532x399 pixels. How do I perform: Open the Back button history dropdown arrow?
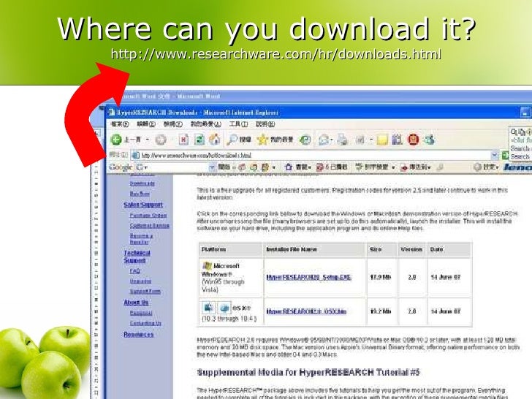point(148,140)
